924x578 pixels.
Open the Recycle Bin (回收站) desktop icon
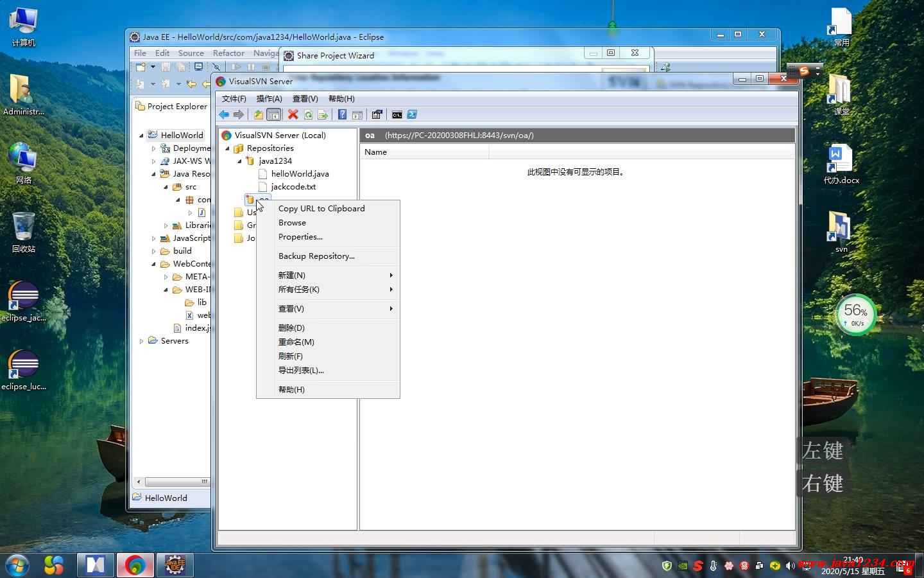coord(24,232)
